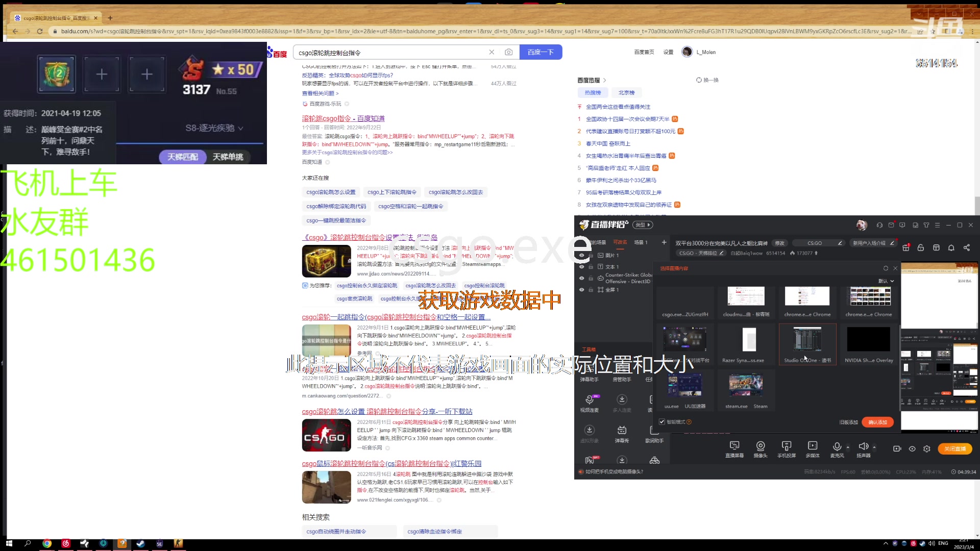This screenshot has width=980, height=551.
Task: Hide the 文本 1 layer via eye icon
Action: 581,267
